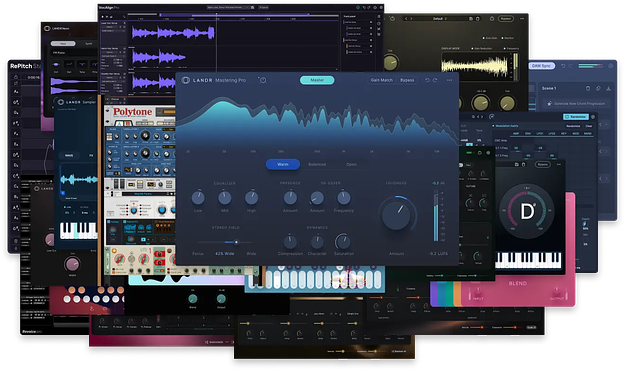Click previous preset arrow in olive compressor plugin
Image resolution: width=625 pixels, height=371 pixels.
[x=406, y=19]
